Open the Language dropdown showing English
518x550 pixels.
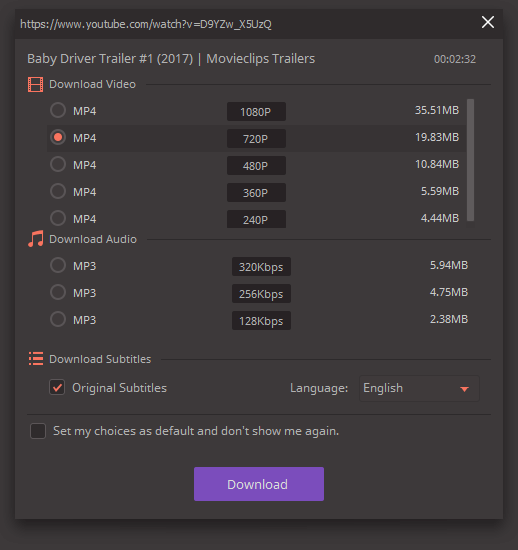pos(419,388)
